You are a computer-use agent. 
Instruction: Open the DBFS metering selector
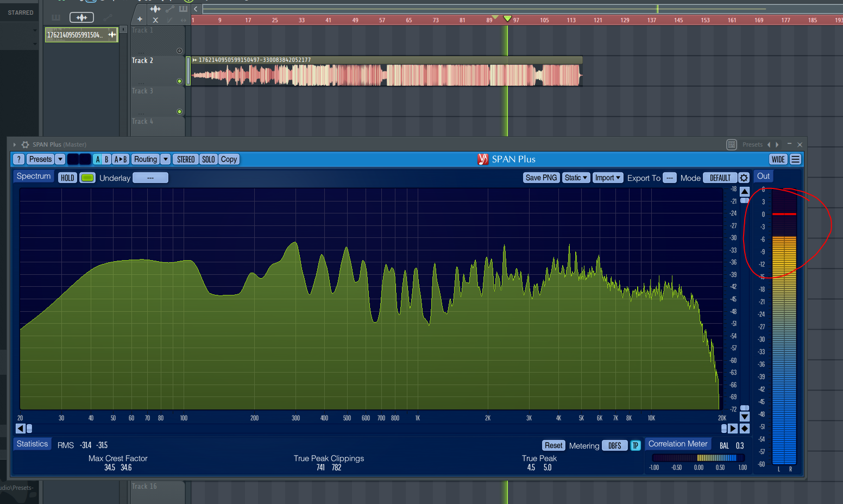(615, 445)
